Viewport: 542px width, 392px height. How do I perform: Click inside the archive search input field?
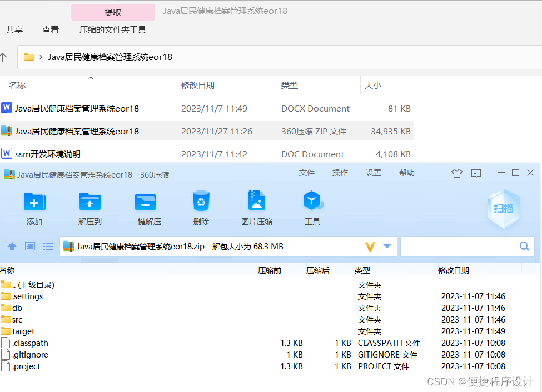tap(461, 246)
